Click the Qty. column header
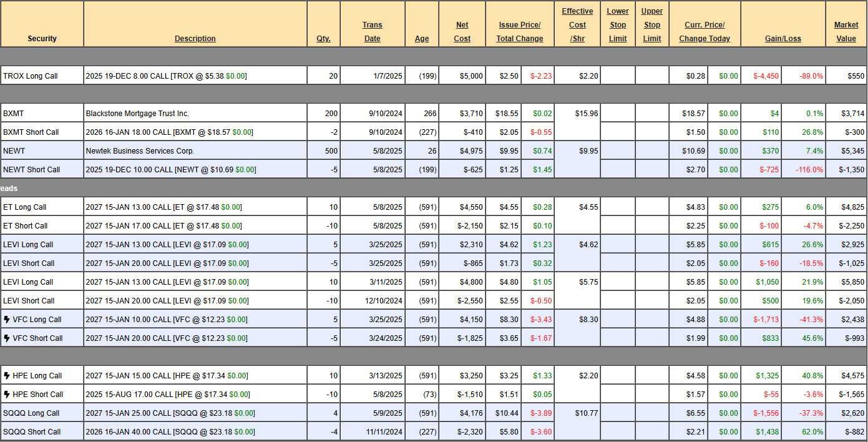This screenshot has width=868, height=442. (x=323, y=39)
